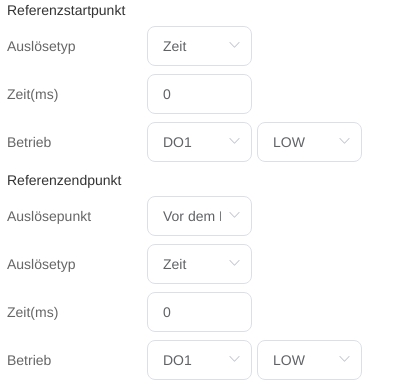Open the Auslösetyp dropdown in the Referenzendpunkt section
Screen dimensions: 395x387
[199, 264]
